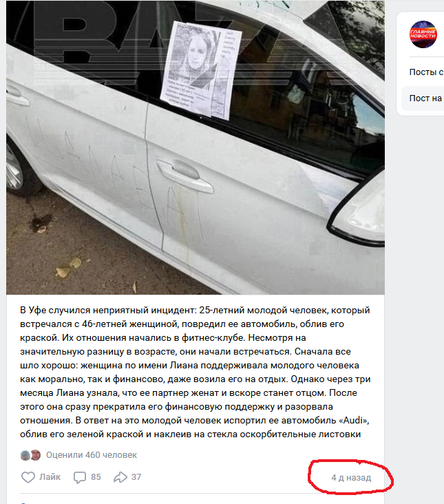Viewport: 444px width, 504px height.
Task: Open the Главные новости channel avatar
Action: click(x=423, y=34)
